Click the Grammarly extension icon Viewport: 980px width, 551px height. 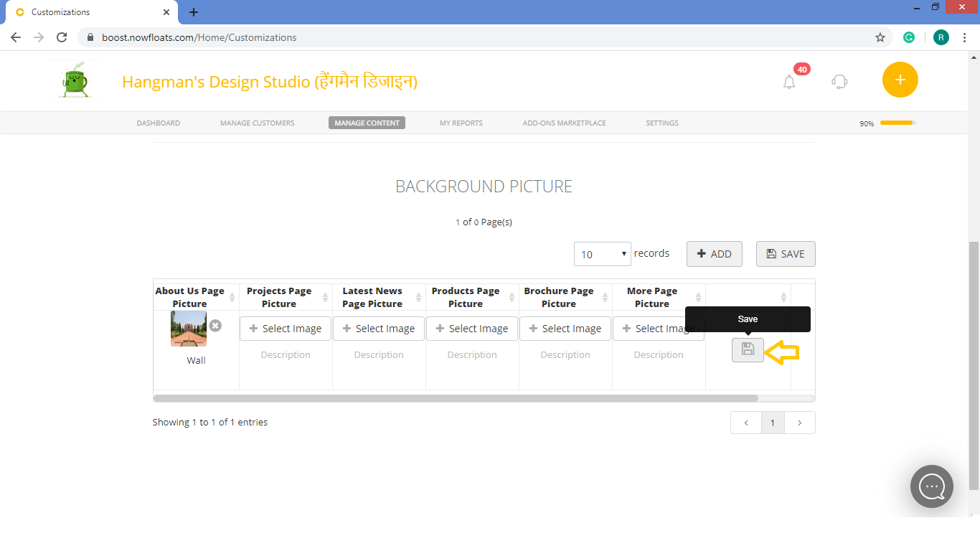[909, 37]
